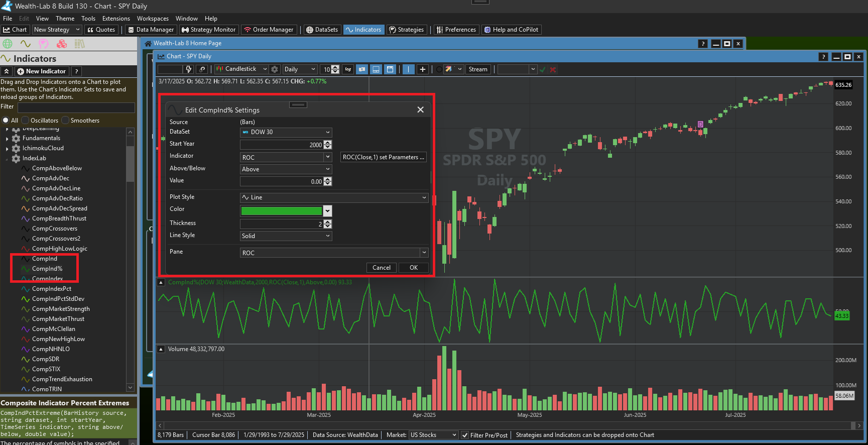868x445 pixels.
Task: Toggle the third blue window layout icon
Action: click(390, 69)
